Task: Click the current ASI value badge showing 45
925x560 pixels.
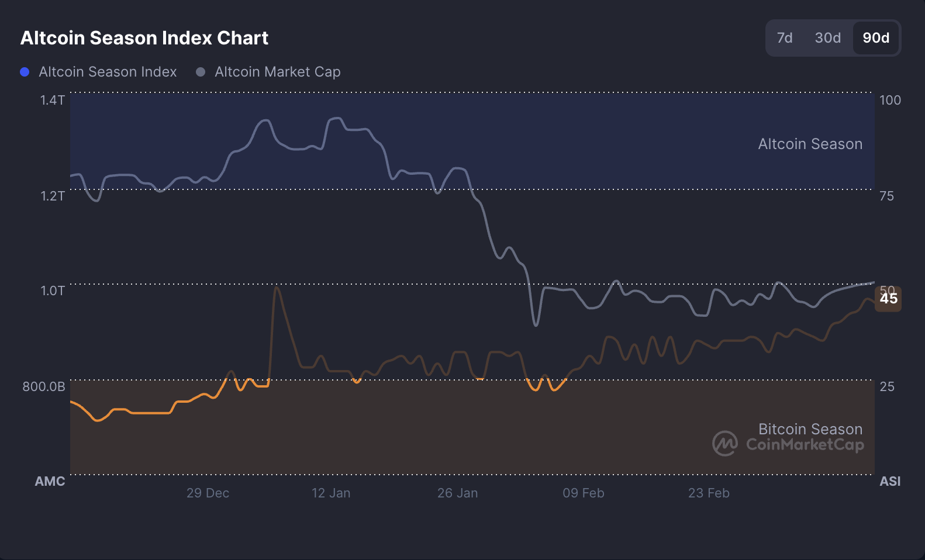Action: point(888,299)
